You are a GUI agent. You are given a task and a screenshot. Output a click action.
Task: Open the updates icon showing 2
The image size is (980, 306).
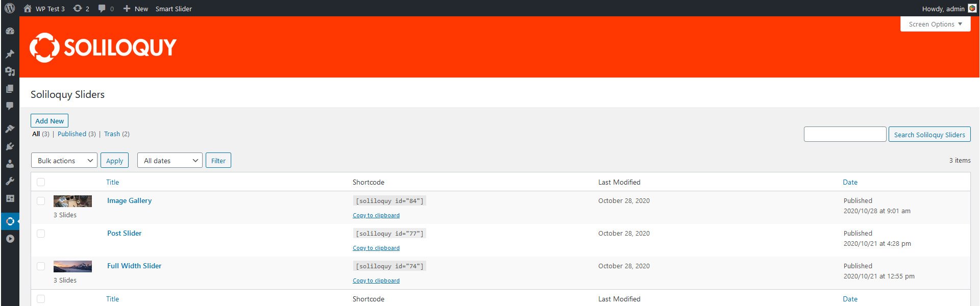click(x=81, y=9)
